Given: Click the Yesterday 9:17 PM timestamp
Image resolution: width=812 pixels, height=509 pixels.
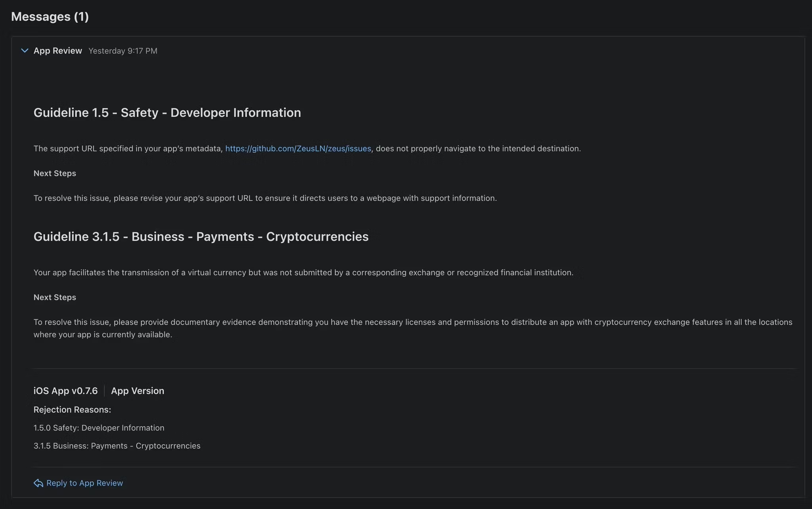Looking at the screenshot, I should point(123,51).
